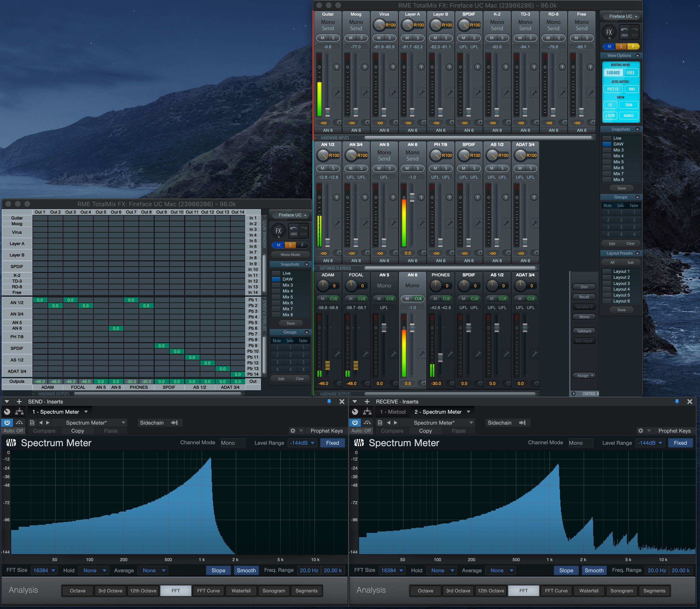This screenshot has width=700, height=609.
Task: Select the 1 - Mixtool insert tab
Action: 392,412
